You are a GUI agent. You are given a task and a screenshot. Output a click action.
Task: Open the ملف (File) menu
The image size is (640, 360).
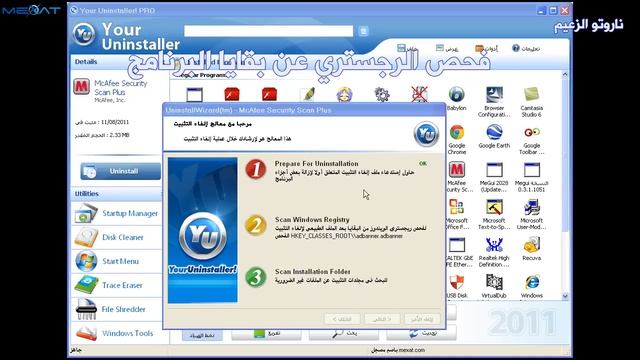(x=407, y=48)
